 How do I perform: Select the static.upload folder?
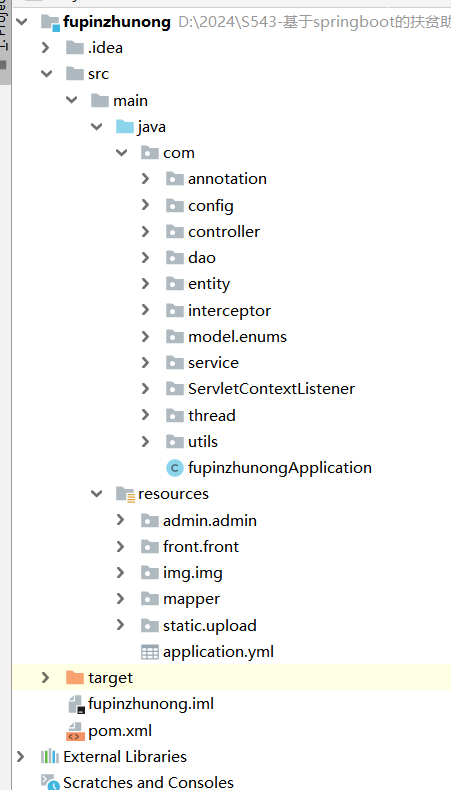click(210, 625)
